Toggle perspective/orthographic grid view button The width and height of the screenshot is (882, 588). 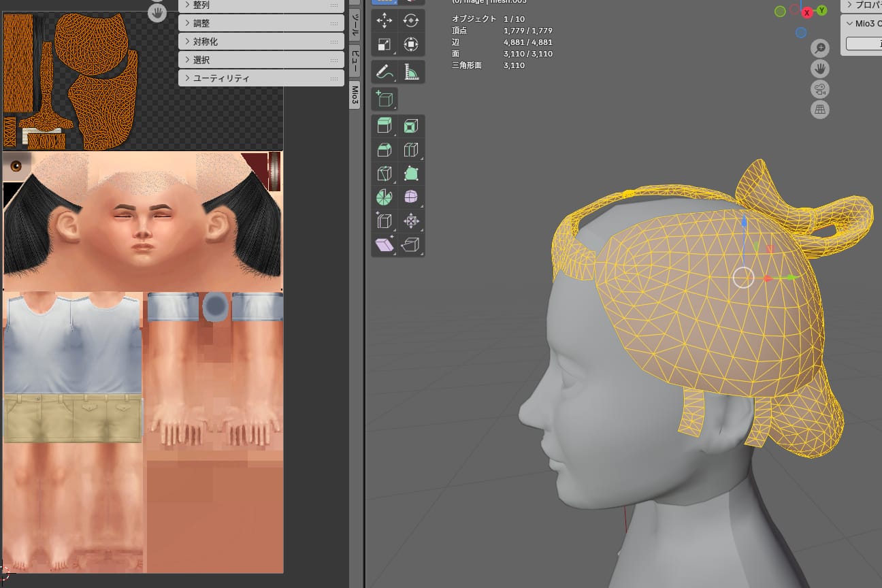tap(820, 110)
